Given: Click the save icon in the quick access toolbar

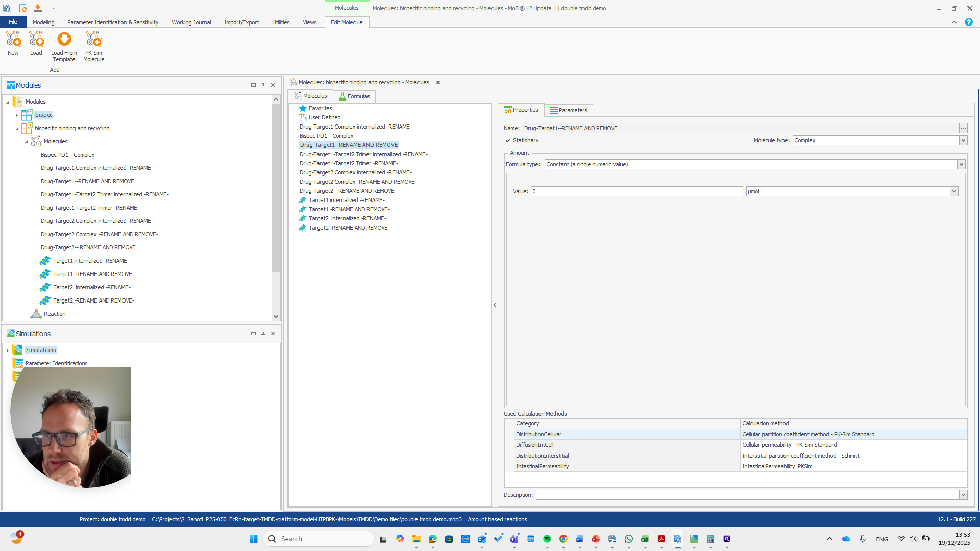Looking at the screenshot, I should [x=37, y=8].
